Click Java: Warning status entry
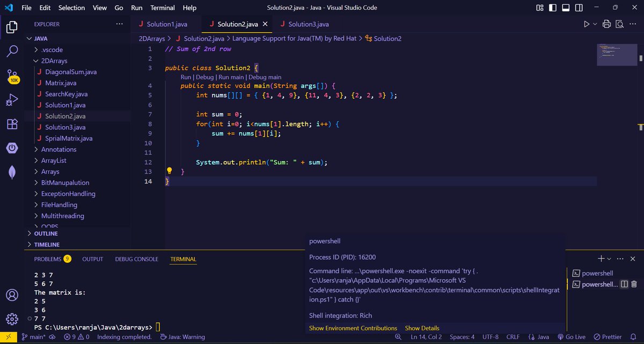 pyautogui.click(x=182, y=337)
